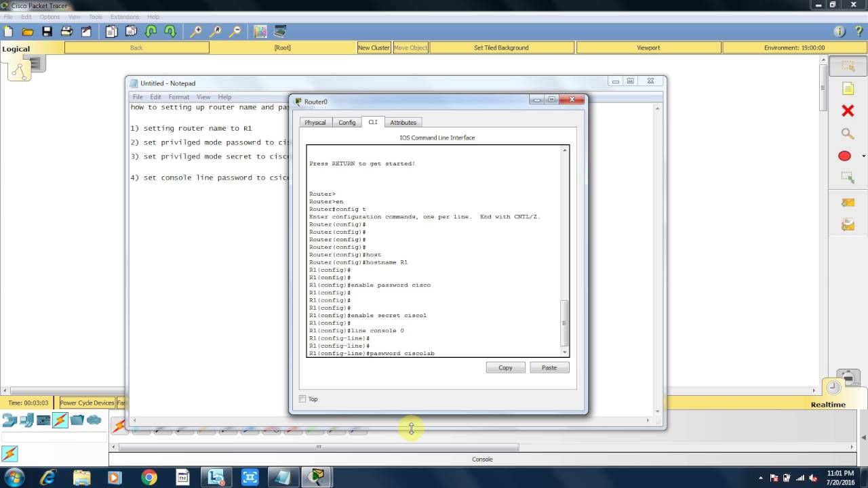Screen dimensions: 868x488
Task: Undo the last action in toolbar
Action: 151,31
